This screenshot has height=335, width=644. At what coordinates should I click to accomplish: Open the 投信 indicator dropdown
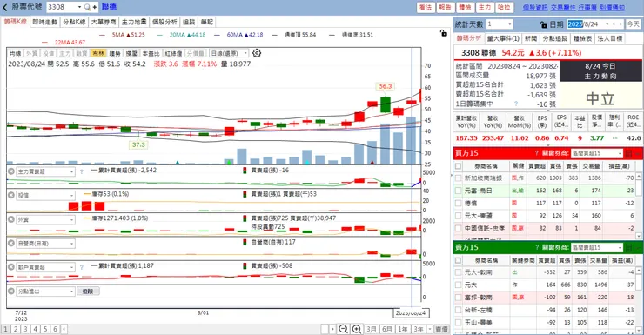click(72, 196)
